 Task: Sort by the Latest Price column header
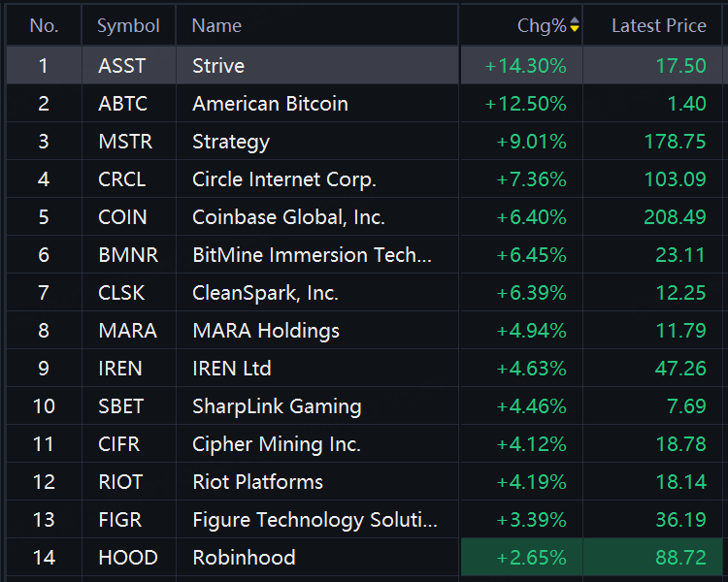pyautogui.click(x=658, y=25)
